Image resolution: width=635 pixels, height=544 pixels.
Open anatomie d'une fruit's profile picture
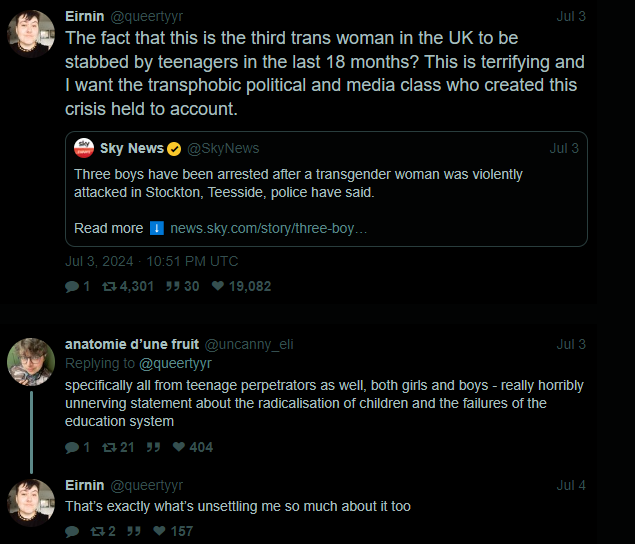[x=31, y=362]
